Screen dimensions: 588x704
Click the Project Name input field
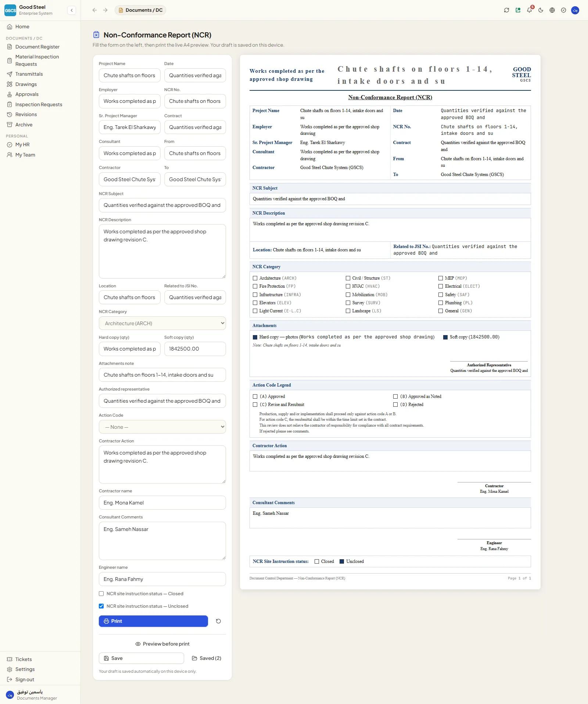coord(130,75)
